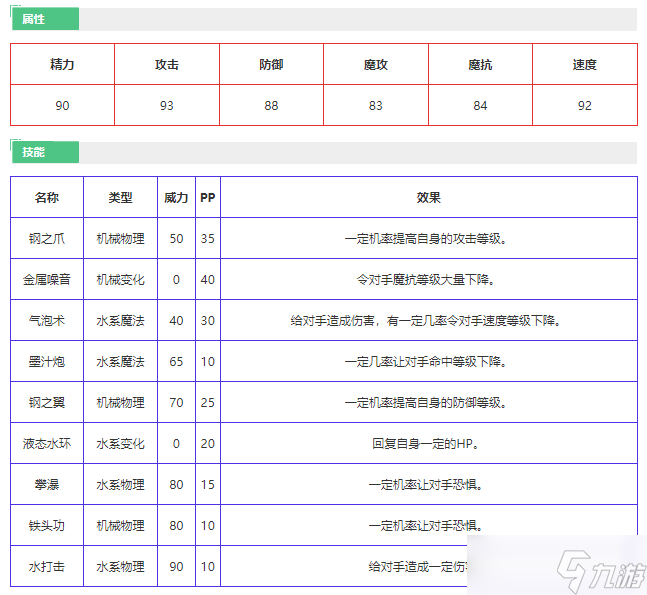
Task: Select skill name 铁头功
Action: coord(47,525)
